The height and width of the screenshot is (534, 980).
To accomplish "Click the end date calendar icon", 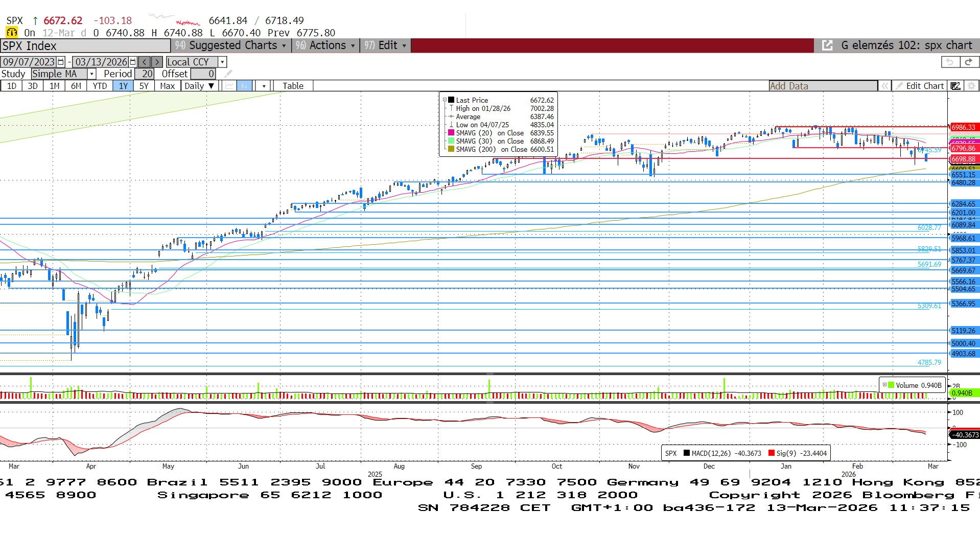I will tap(133, 62).
